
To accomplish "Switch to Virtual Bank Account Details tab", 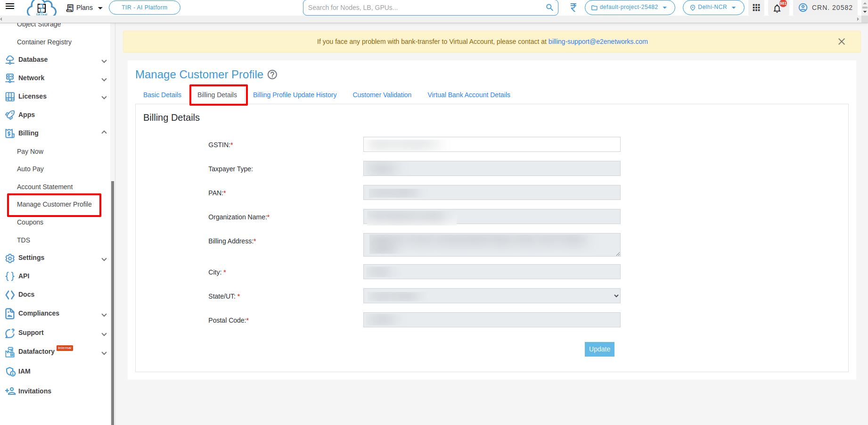I will point(469,95).
